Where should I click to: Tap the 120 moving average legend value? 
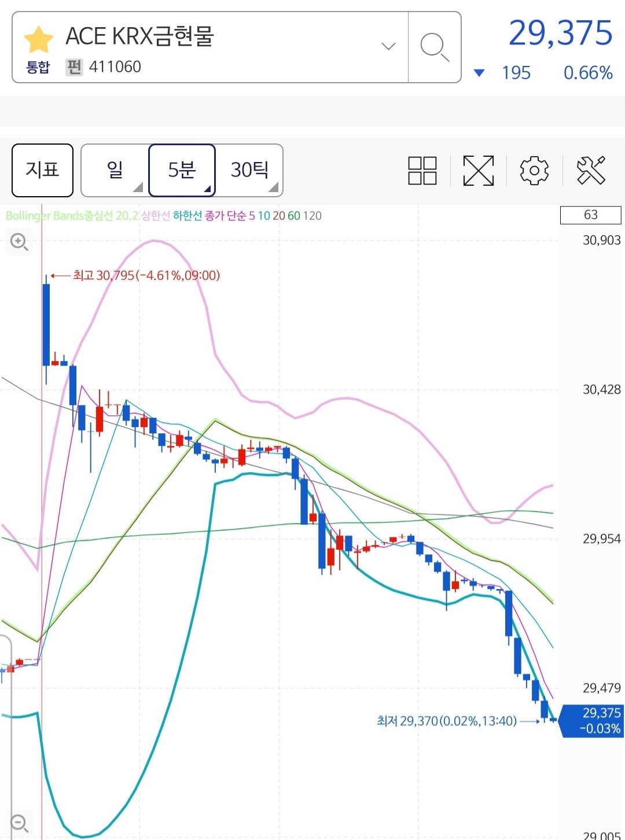pyautogui.click(x=312, y=216)
